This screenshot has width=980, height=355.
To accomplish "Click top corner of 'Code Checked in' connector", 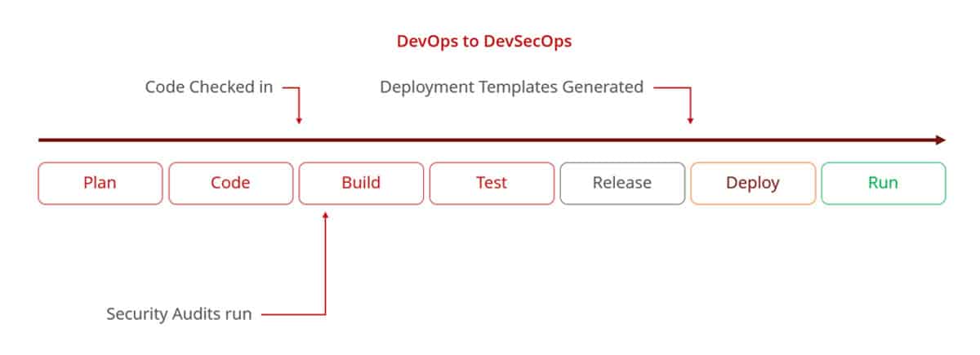I will [x=299, y=87].
